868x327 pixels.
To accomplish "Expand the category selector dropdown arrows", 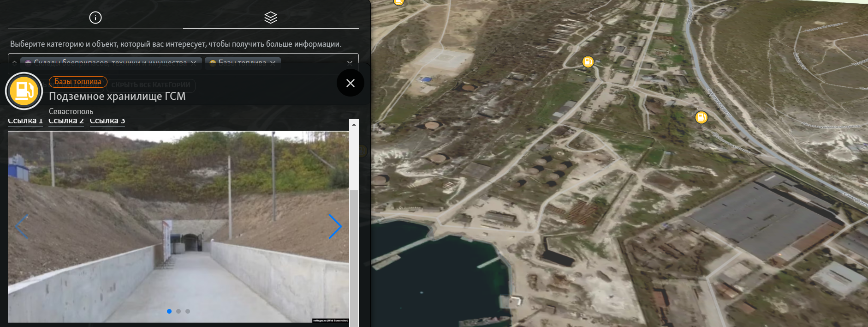I will (14, 63).
